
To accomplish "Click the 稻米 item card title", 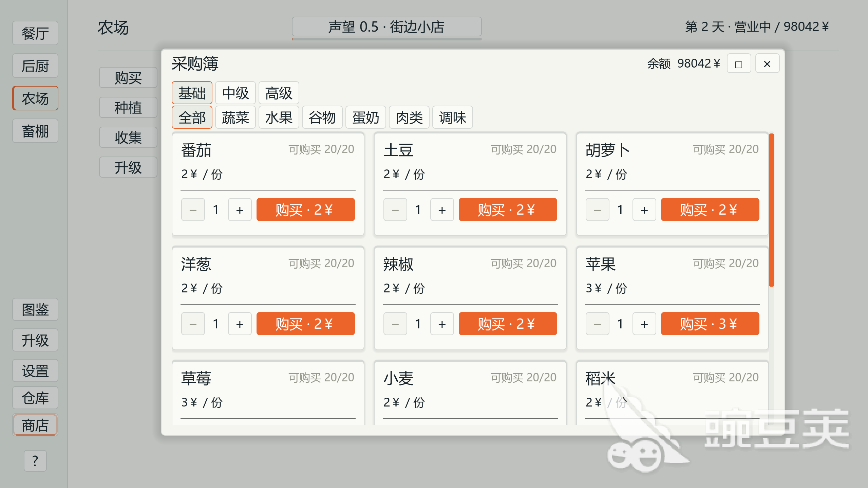I will tap(601, 378).
